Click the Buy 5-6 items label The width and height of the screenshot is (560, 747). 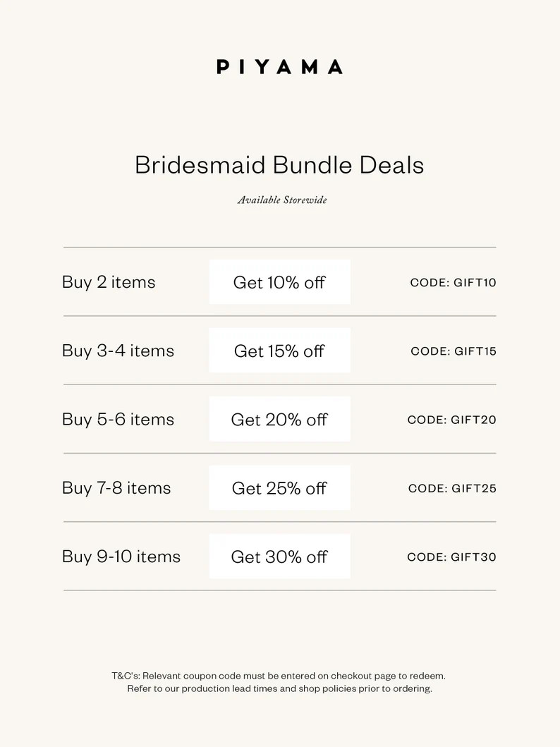[x=118, y=419]
